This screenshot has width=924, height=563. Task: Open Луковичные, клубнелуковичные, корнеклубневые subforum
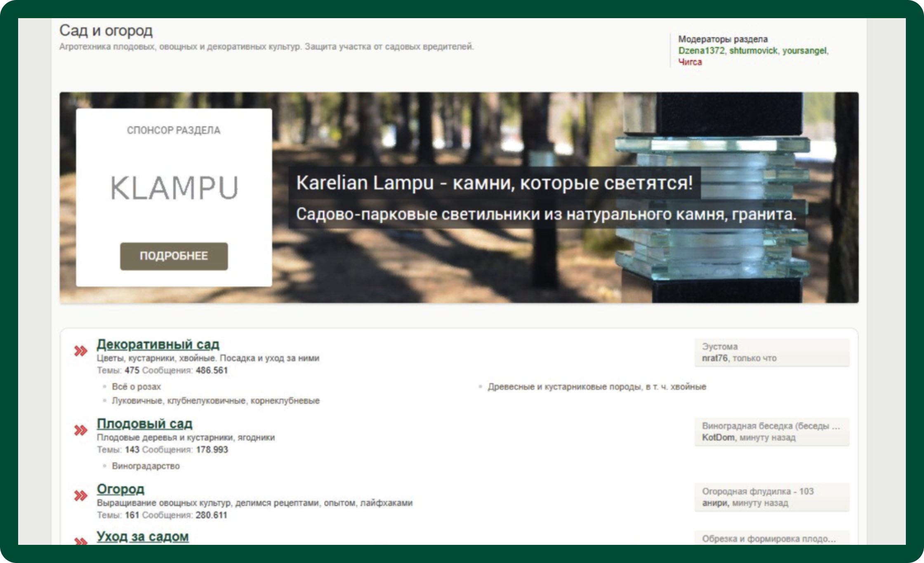click(215, 401)
